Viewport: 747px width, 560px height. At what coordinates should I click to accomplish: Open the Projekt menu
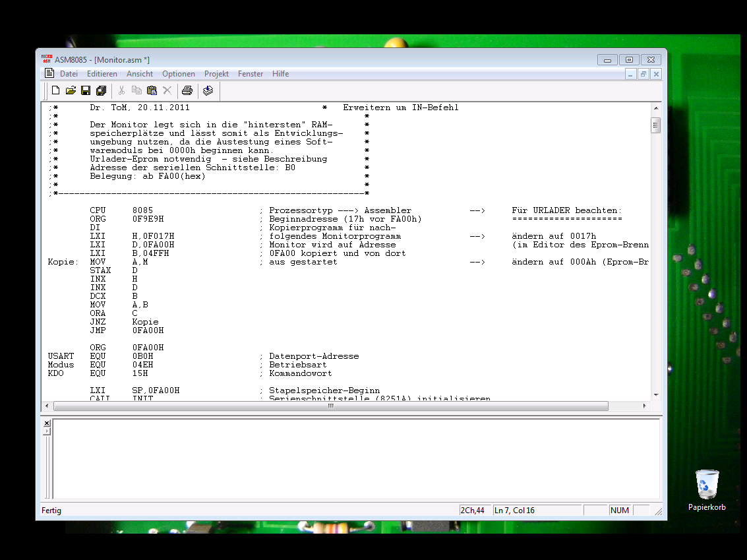pos(216,74)
